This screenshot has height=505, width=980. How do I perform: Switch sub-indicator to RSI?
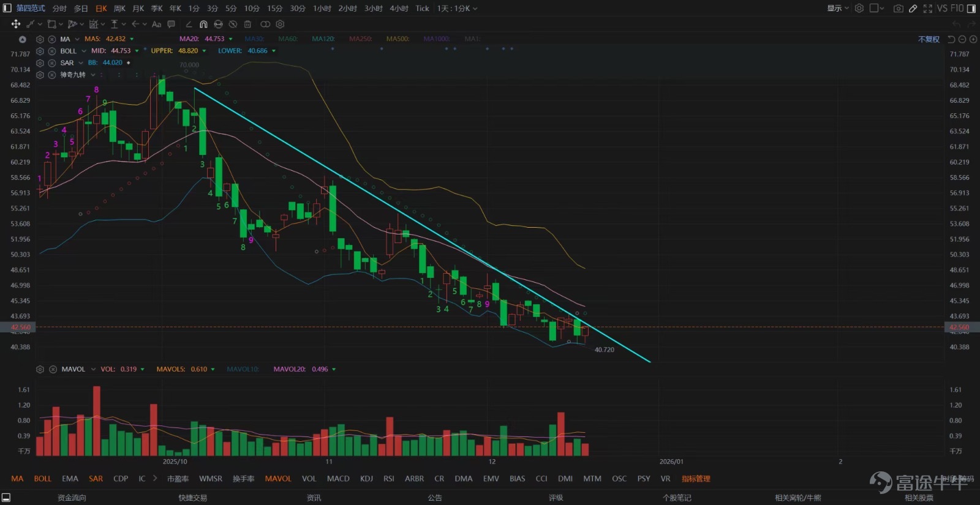click(x=388, y=478)
